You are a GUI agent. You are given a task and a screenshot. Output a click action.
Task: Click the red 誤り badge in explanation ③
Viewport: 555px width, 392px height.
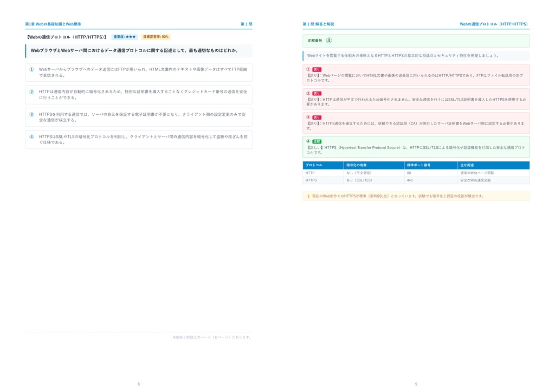tap(317, 117)
